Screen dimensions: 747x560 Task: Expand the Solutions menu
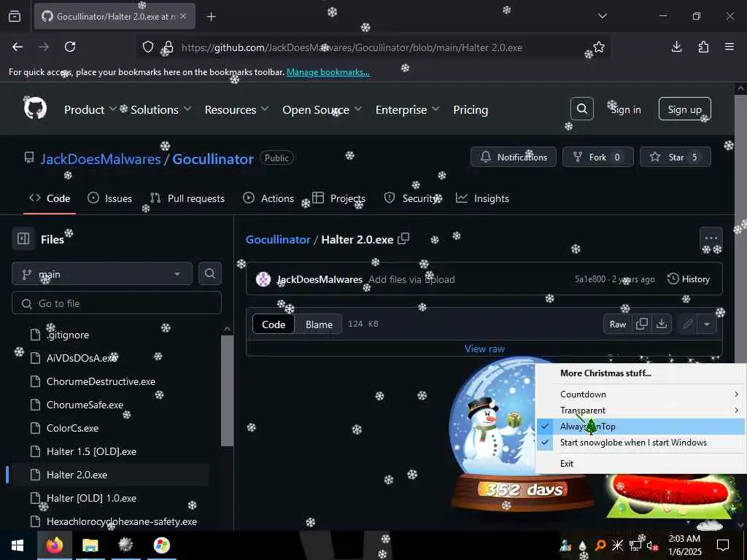point(161,109)
